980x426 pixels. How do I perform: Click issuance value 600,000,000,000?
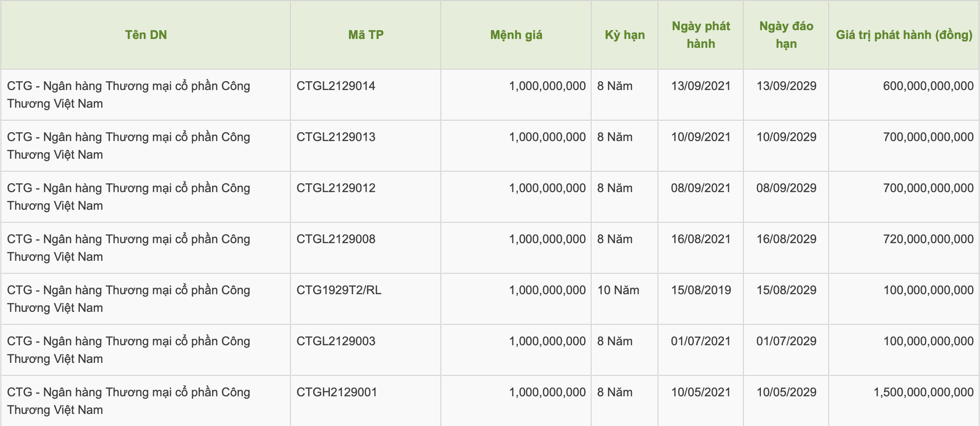coord(928,86)
